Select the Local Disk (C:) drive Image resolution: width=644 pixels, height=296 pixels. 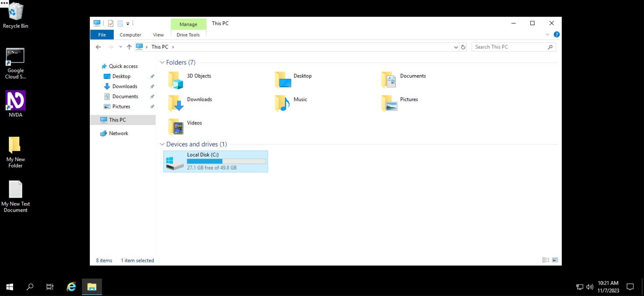point(215,161)
